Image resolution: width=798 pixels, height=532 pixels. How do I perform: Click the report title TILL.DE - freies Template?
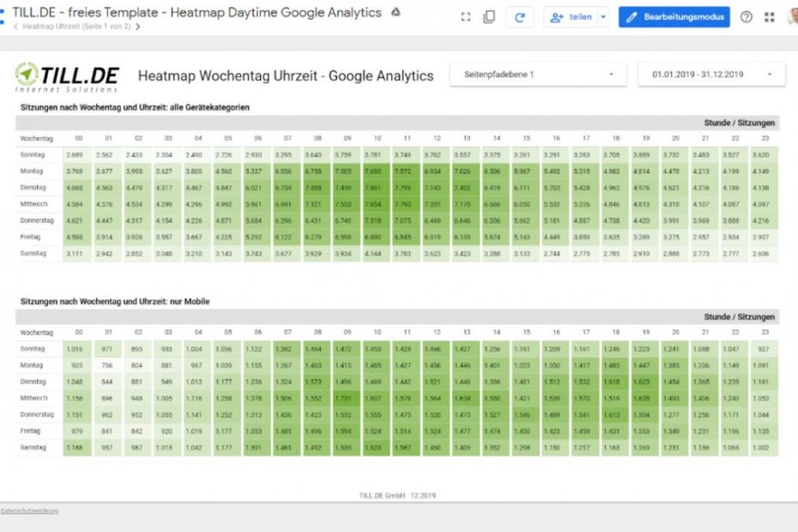tap(197, 12)
